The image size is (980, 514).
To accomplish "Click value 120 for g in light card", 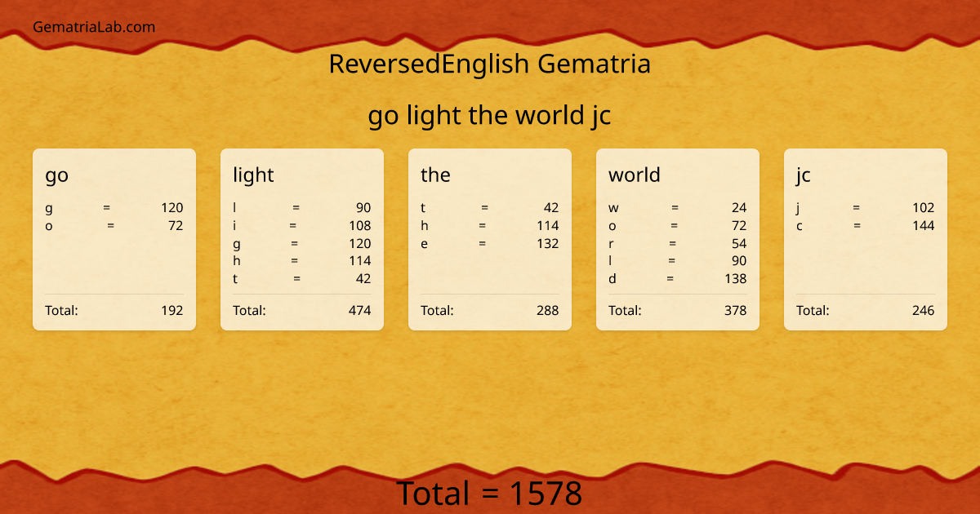I will tap(360, 243).
